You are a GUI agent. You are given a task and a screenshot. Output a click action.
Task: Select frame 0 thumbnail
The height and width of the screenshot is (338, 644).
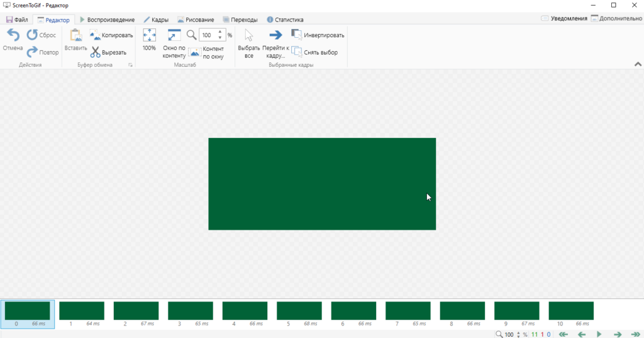(x=28, y=314)
